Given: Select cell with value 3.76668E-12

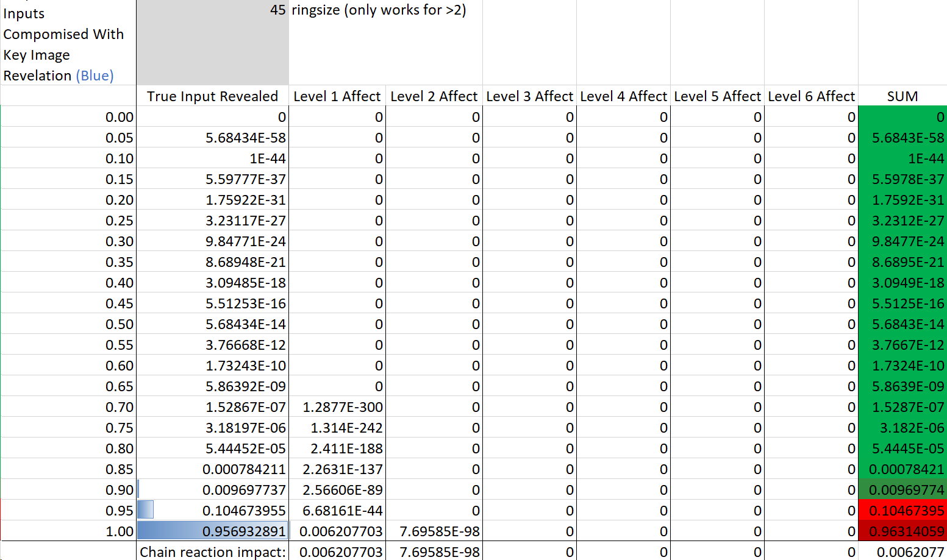Looking at the screenshot, I should tap(212, 344).
